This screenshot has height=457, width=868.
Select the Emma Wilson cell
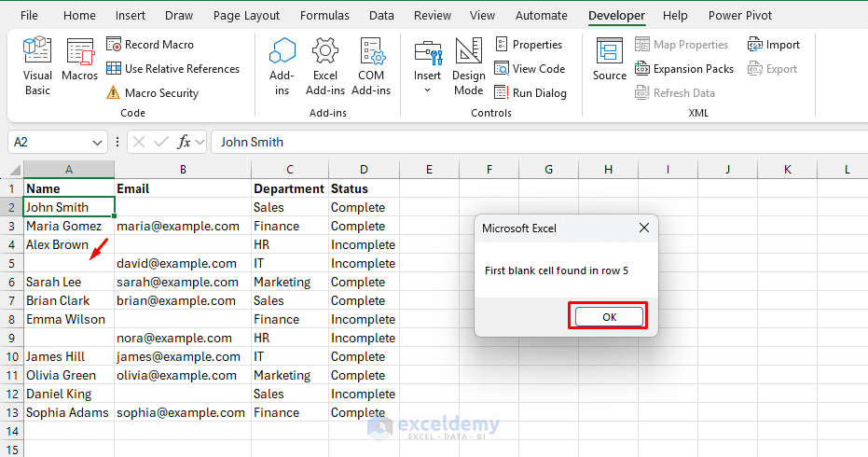coord(69,319)
